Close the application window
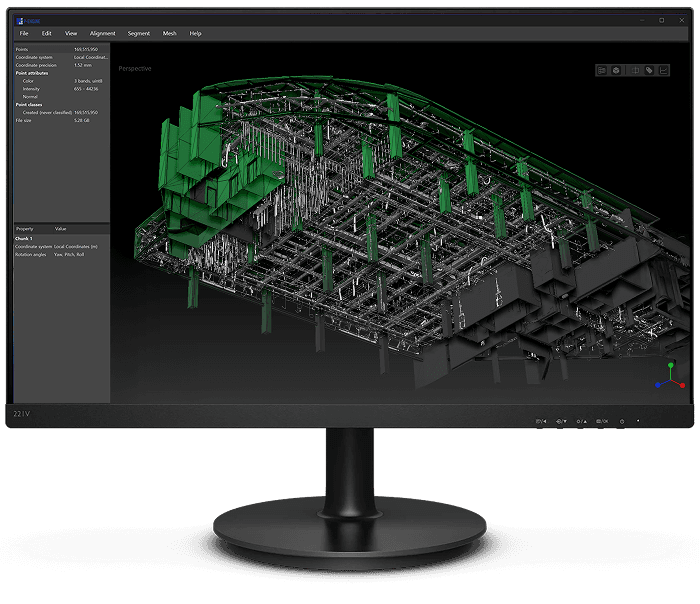This screenshot has width=700, height=604. 682,20
